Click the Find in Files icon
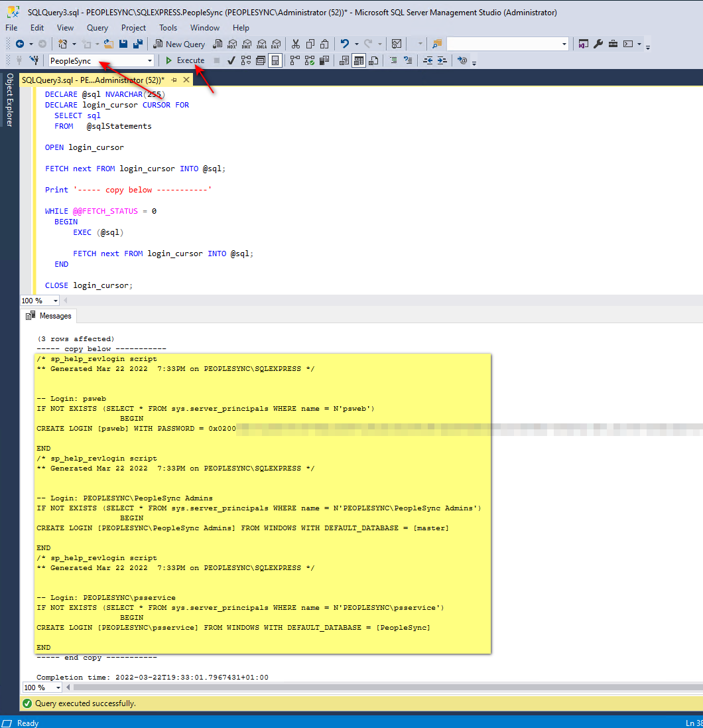703x728 pixels. [437, 44]
